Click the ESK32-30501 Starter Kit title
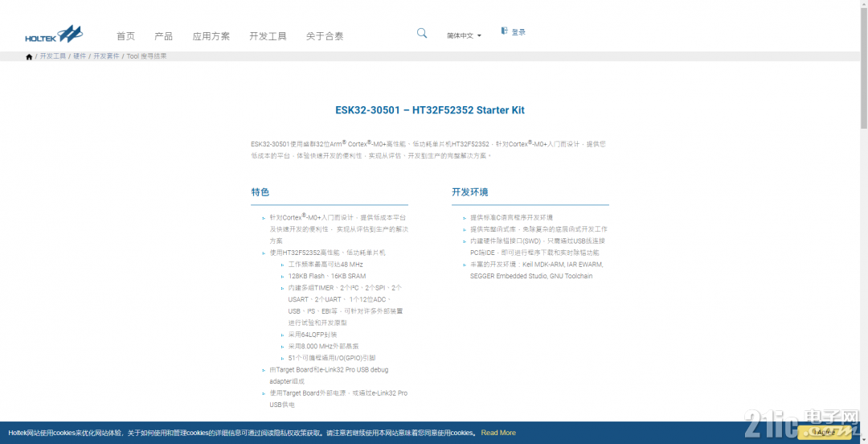This screenshot has height=444, width=868. (430, 109)
